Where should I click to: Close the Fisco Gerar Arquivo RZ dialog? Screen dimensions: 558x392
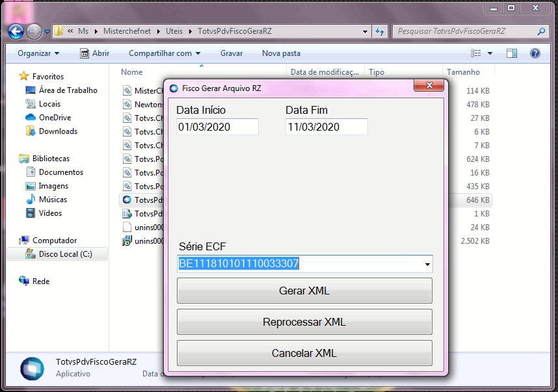(429, 85)
